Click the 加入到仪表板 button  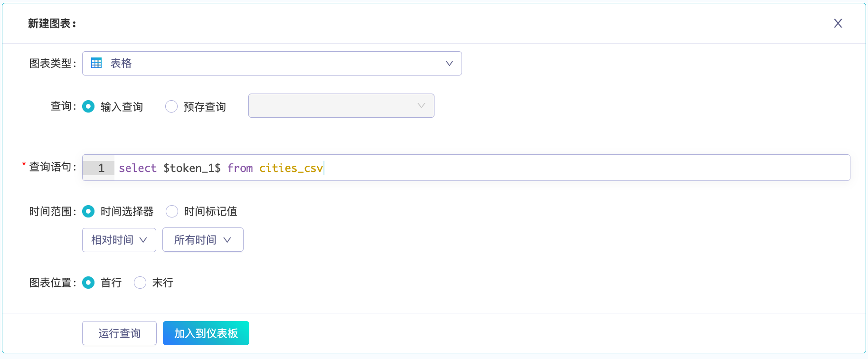coord(206,333)
